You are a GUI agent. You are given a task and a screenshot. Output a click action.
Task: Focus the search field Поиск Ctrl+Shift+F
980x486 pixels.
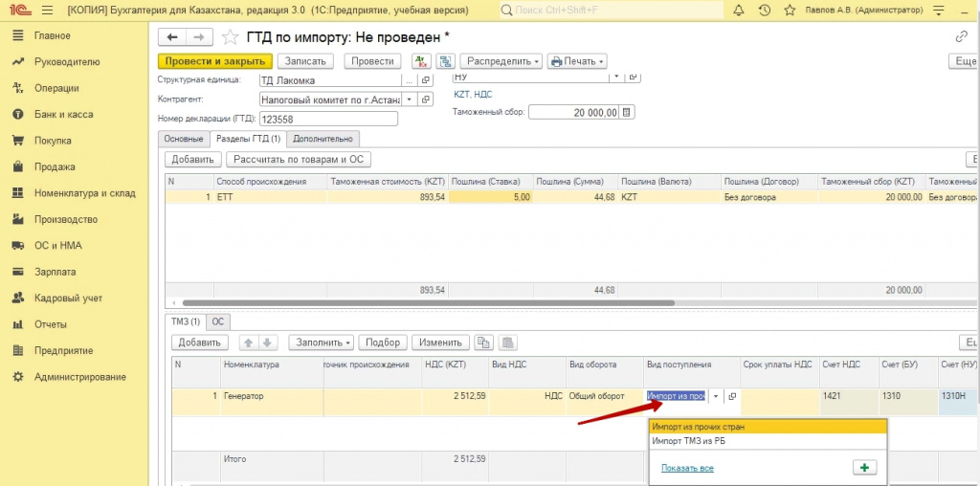click(612, 10)
